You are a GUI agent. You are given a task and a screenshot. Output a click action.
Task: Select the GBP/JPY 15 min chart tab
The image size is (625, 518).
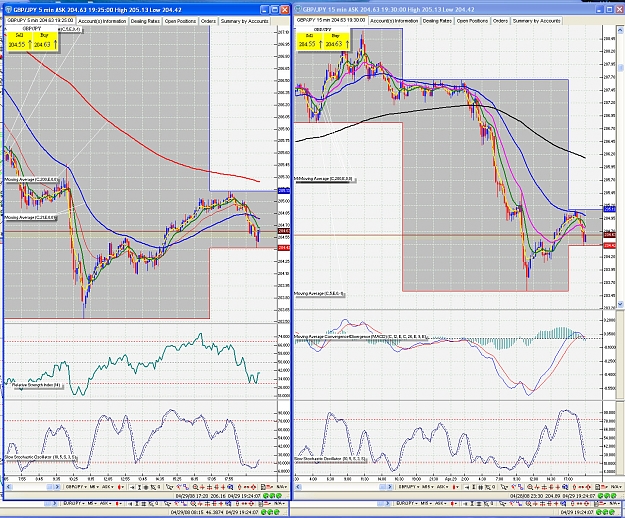(x=331, y=20)
